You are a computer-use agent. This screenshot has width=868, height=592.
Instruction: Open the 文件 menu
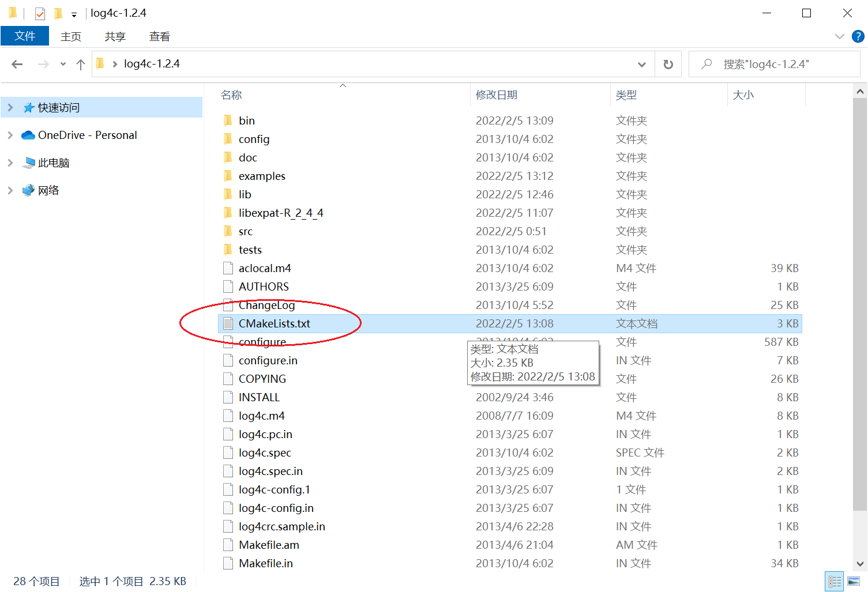click(x=25, y=35)
